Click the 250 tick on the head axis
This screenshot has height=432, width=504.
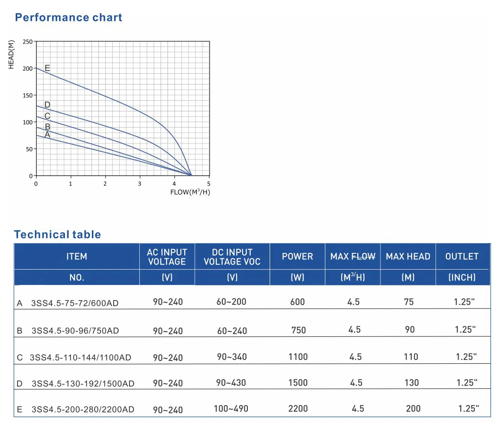point(28,42)
